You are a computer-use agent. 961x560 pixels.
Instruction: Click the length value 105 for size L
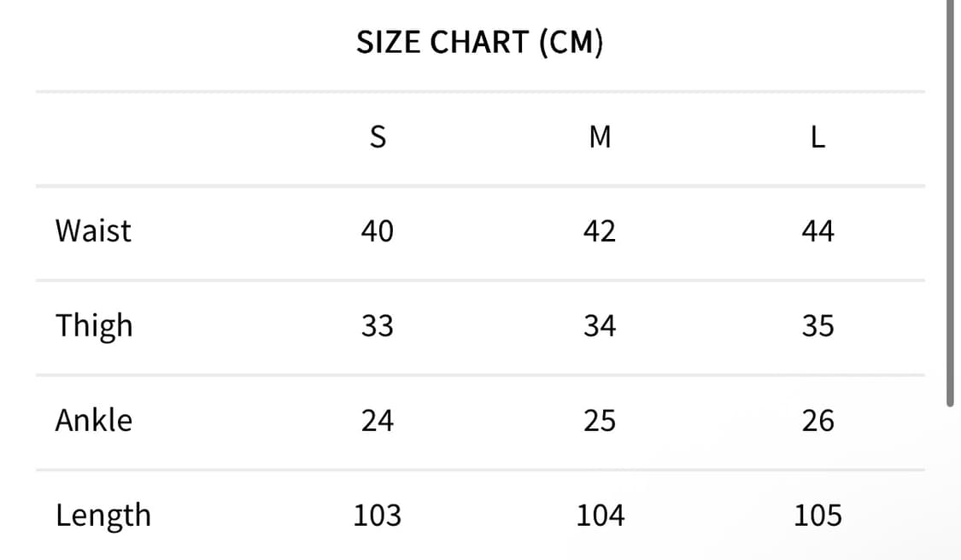click(x=817, y=516)
